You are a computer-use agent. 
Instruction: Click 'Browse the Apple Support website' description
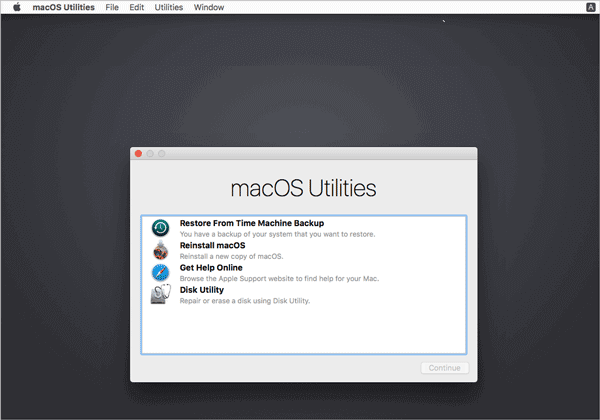[279, 278]
